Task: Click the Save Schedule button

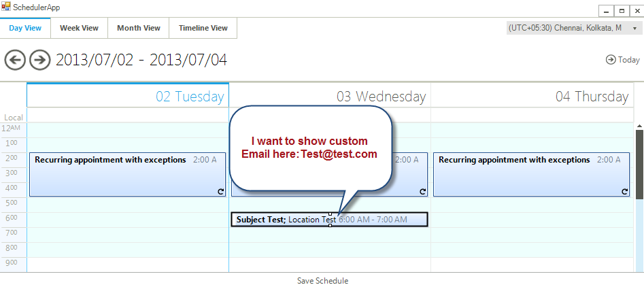Action: 322,281
